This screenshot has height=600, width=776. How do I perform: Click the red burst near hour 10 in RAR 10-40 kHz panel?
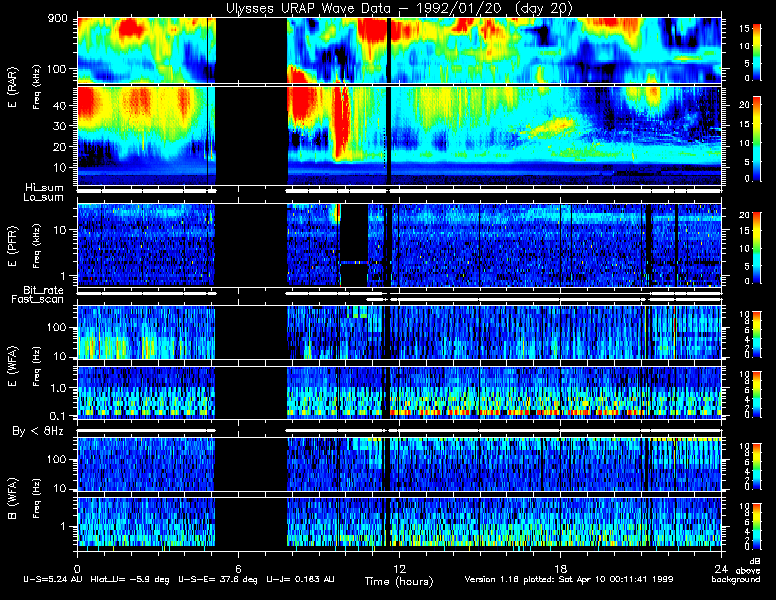tap(341, 121)
